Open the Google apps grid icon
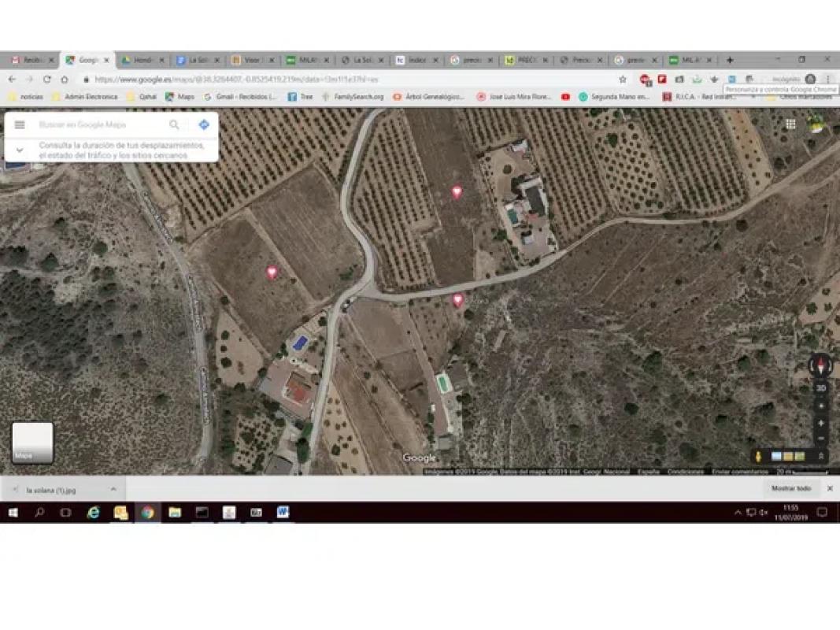The height and width of the screenshot is (630, 840). (x=790, y=124)
